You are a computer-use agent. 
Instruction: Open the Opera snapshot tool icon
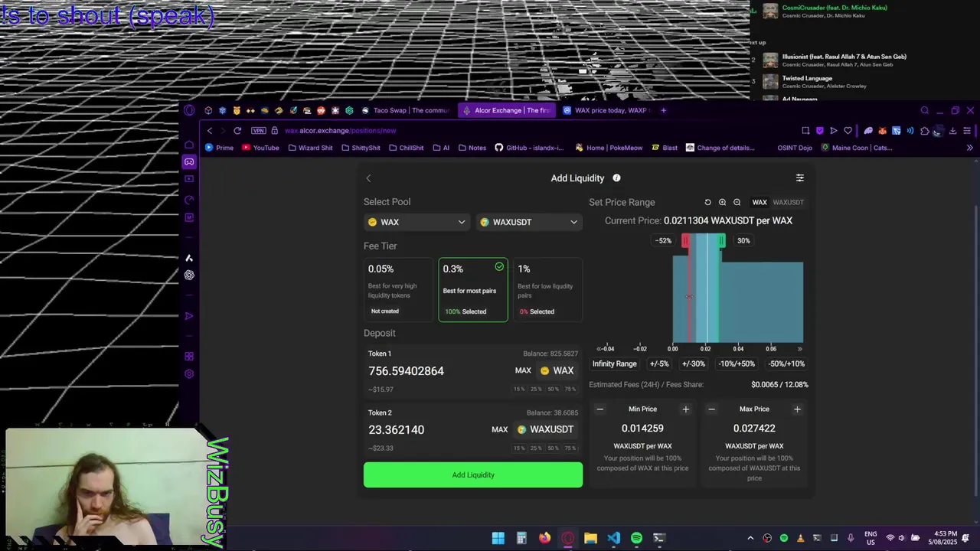[x=805, y=131]
